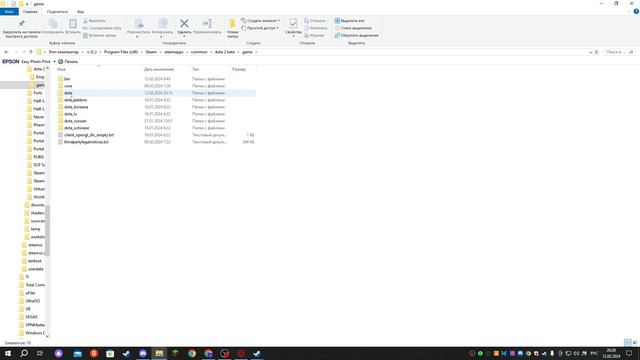Click Program Files (x86) in the address path

click(121, 52)
